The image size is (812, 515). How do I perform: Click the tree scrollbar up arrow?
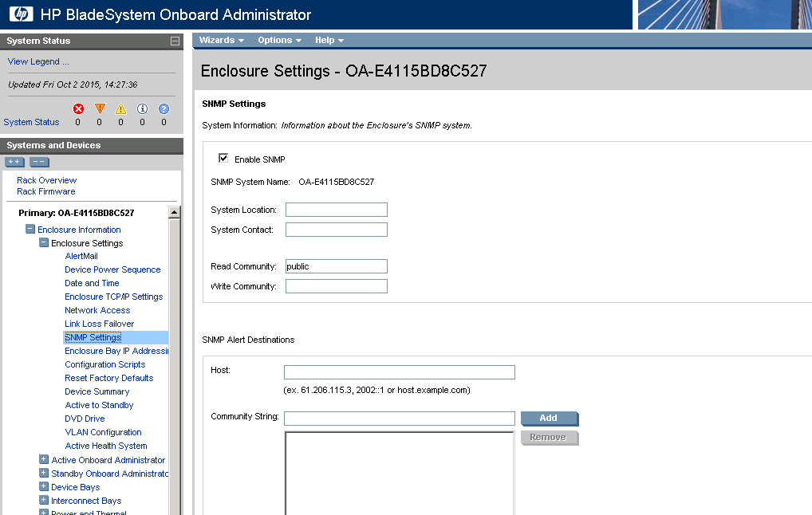175,212
